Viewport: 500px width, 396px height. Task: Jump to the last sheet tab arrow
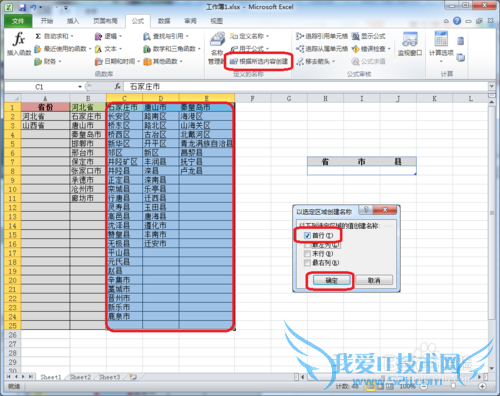click(31, 377)
